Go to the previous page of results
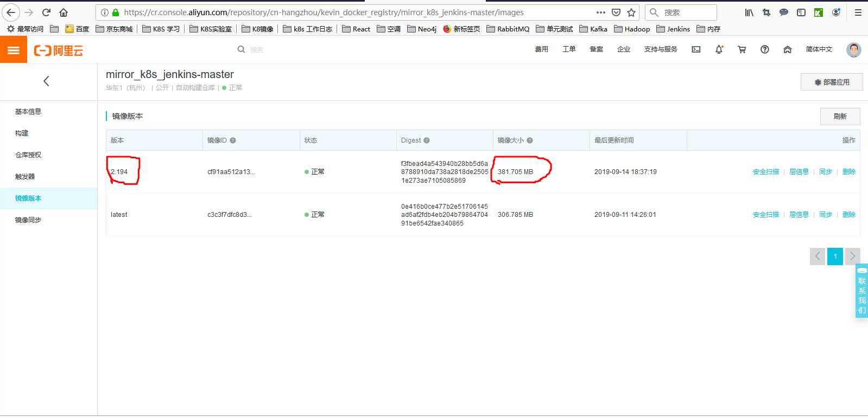 tap(818, 256)
